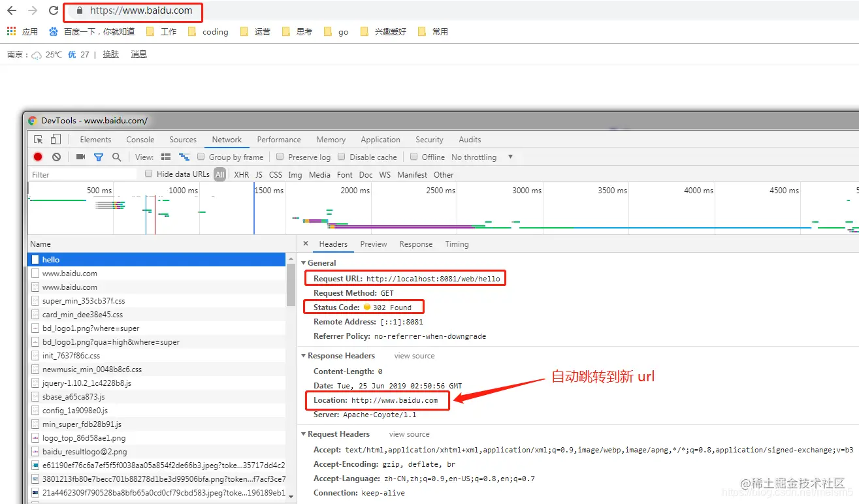Select the hello request row
This screenshot has height=504, width=859.
coord(157,260)
